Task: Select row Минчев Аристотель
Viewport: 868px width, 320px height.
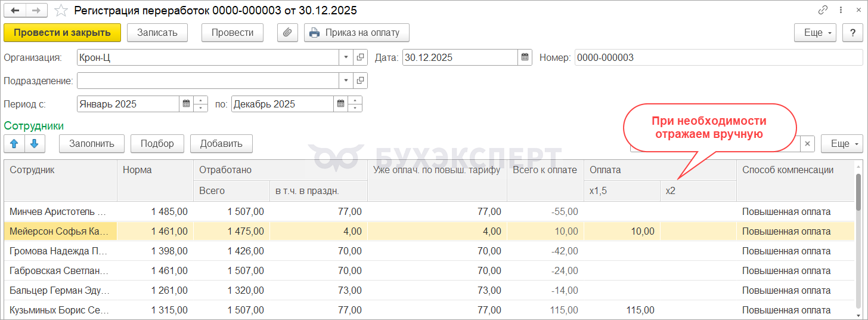Action: tap(429, 211)
